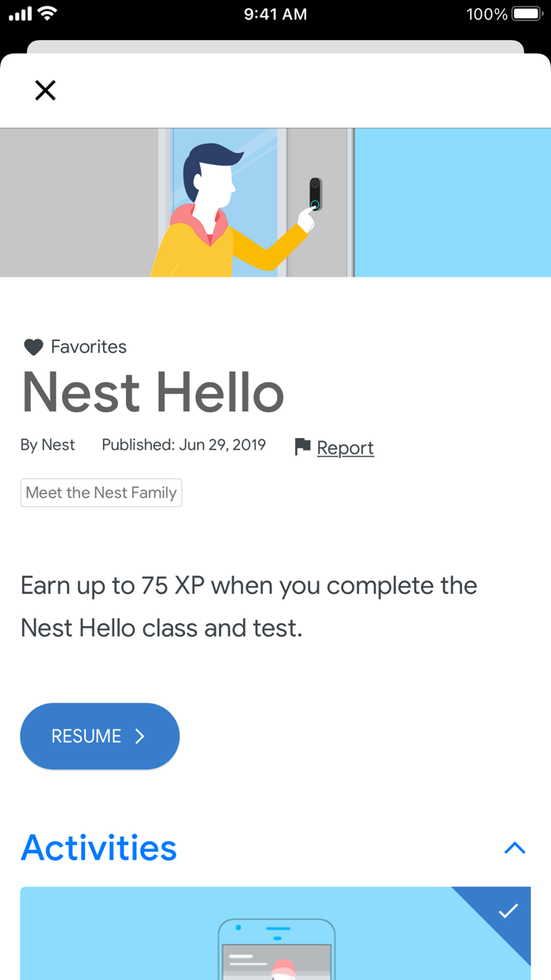Screen dimensions: 551x980
Task: Open the Meet the Nest Family category
Action: click(101, 492)
